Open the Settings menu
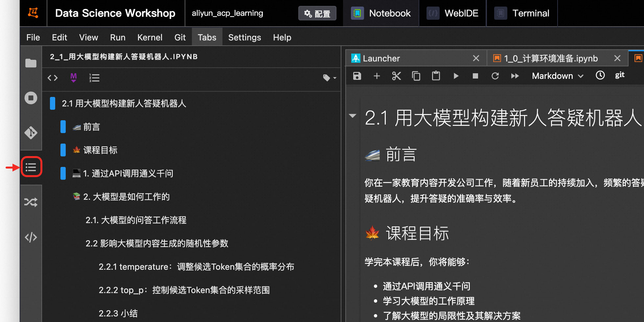This screenshot has width=644, height=322. [244, 37]
